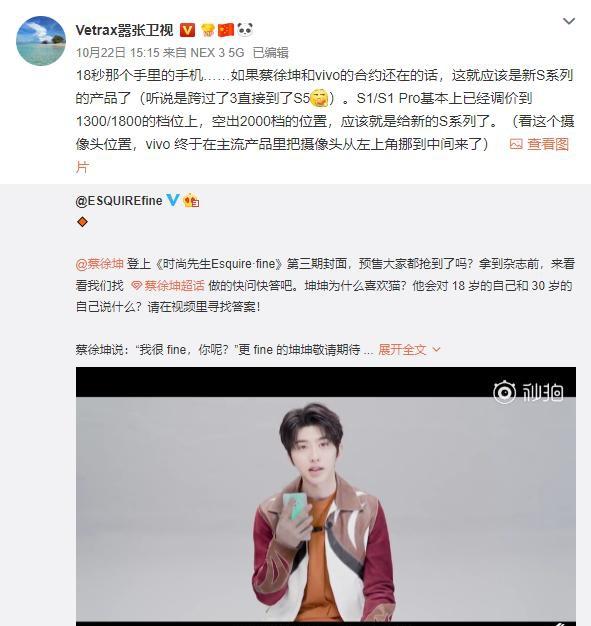This screenshot has height=626, width=591.
Task: Play the embedded 秒拍 video
Action: click(326, 496)
